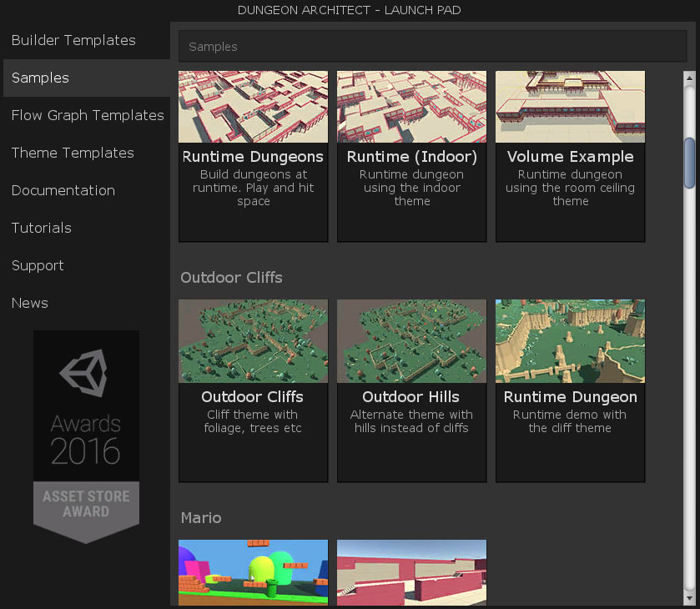This screenshot has height=609, width=700.
Task: Click the 'Outdoor Cliffs' section heading
Action: point(231,278)
